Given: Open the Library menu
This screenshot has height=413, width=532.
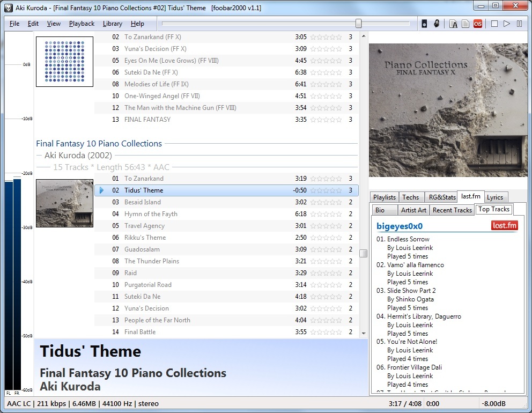Looking at the screenshot, I should click(x=112, y=24).
